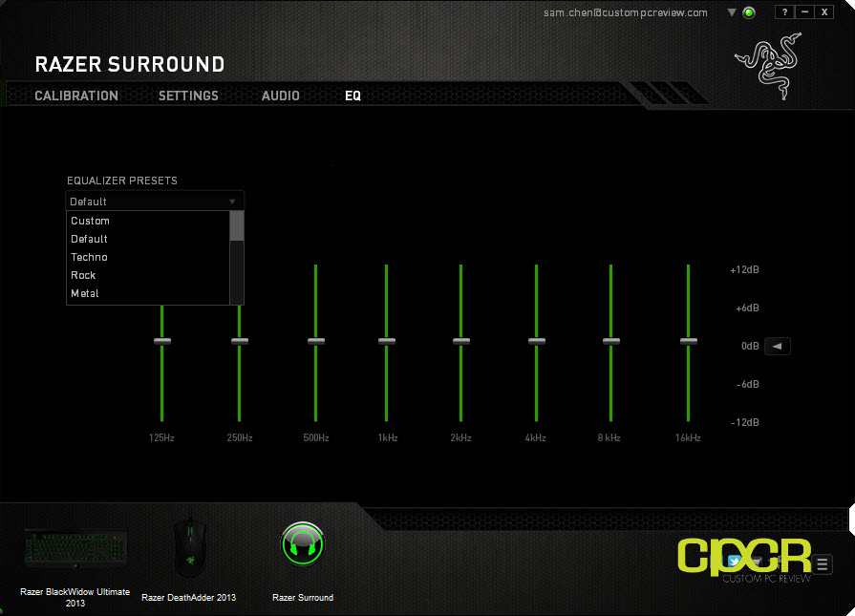Select the Razer Surround headphone icon
Image resolution: width=855 pixels, height=616 pixels.
(303, 544)
